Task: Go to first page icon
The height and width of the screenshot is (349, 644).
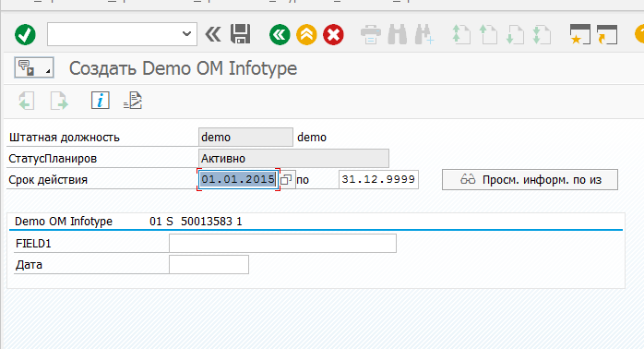Action: [461, 34]
